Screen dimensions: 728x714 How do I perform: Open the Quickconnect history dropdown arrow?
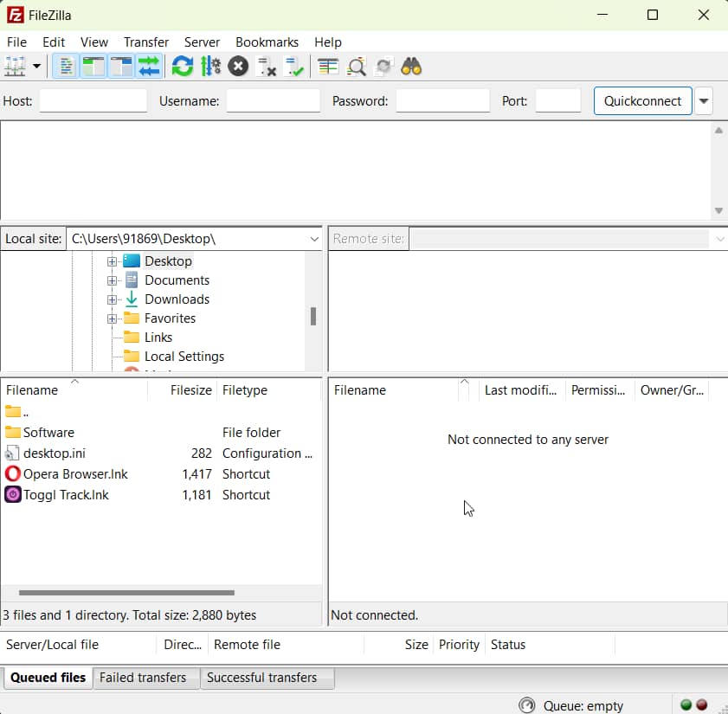[x=704, y=100]
